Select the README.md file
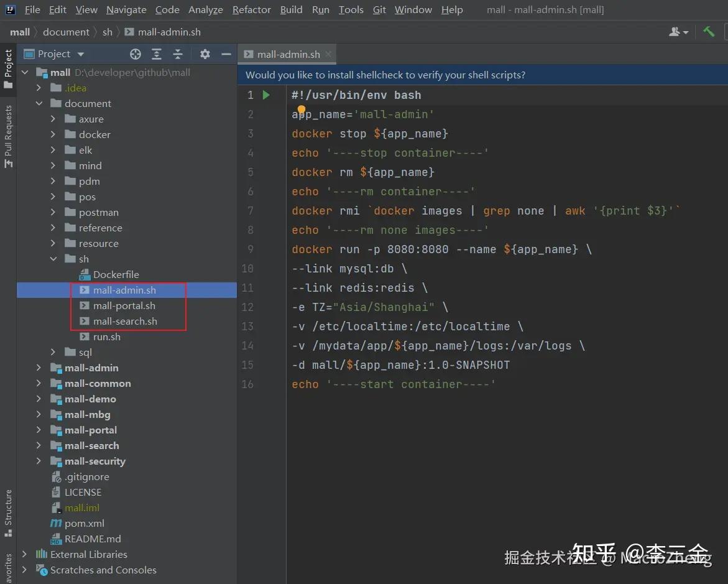Screen dimensions: 728x584 93,539
